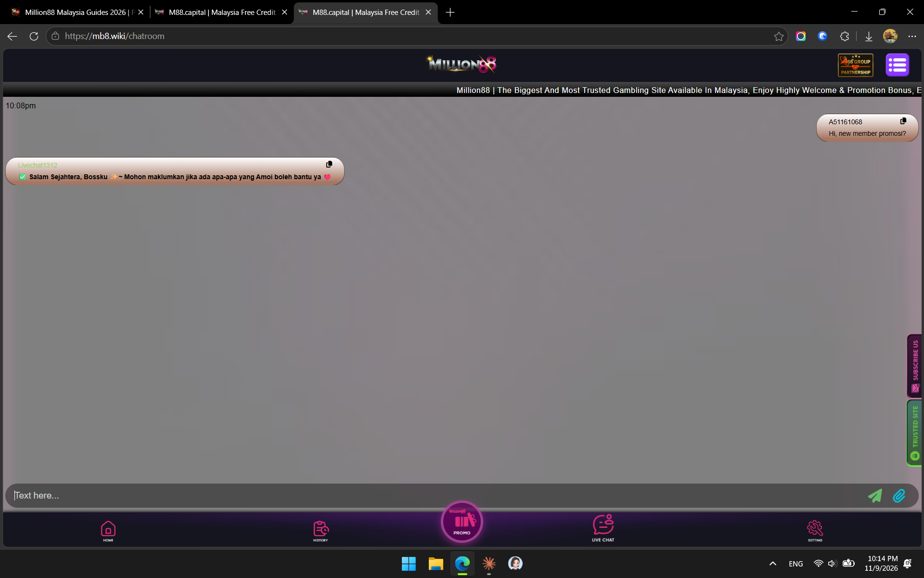Image resolution: width=924 pixels, height=578 pixels.
Task: Refresh the current page
Action: point(34,36)
